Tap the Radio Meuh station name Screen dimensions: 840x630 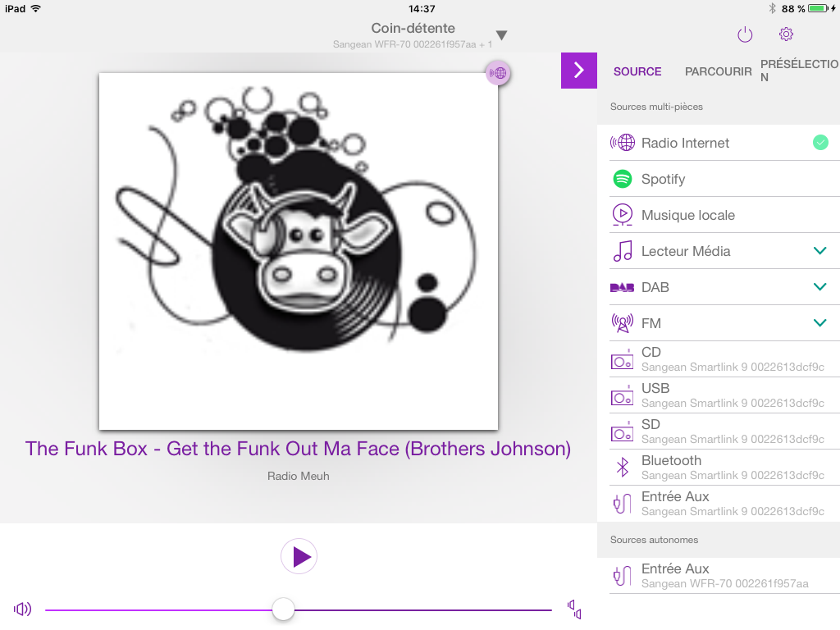(x=299, y=476)
